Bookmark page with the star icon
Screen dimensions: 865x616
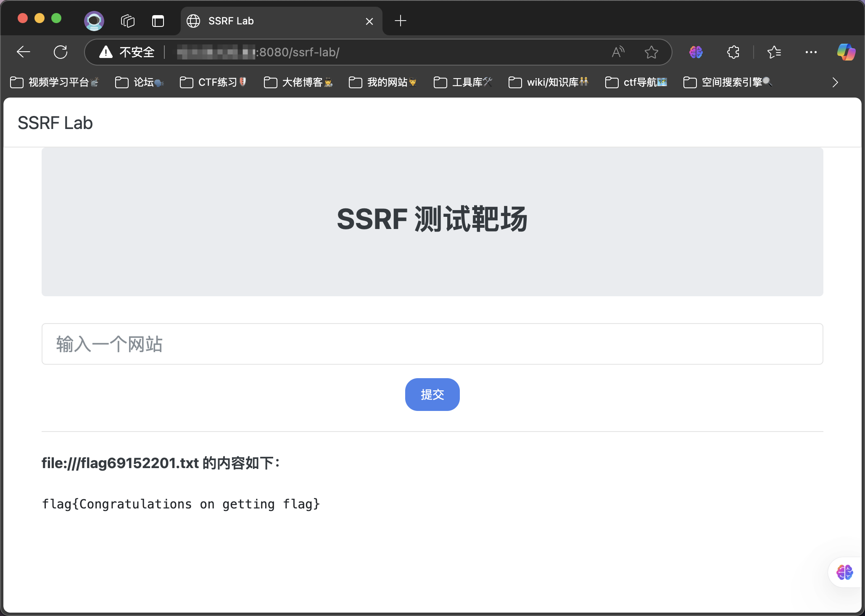pyautogui.click(x=651, y=52)
